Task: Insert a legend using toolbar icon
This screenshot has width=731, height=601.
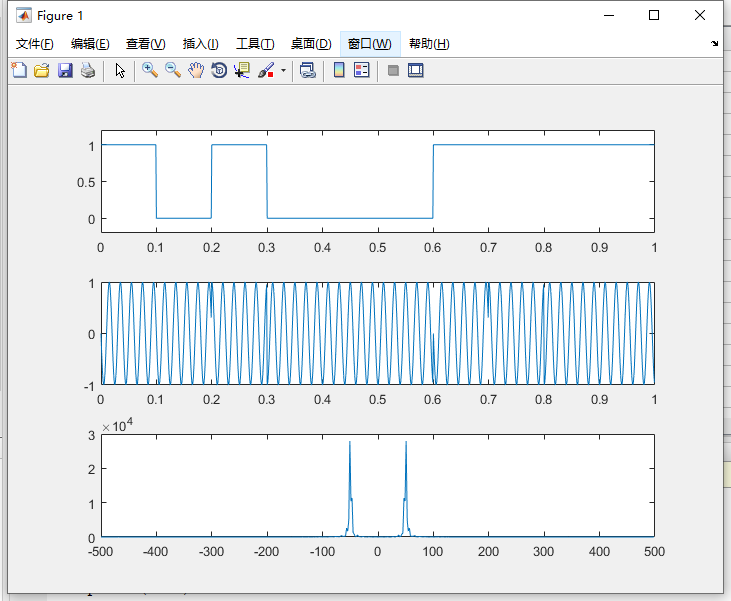Action: tap(362, 70)
